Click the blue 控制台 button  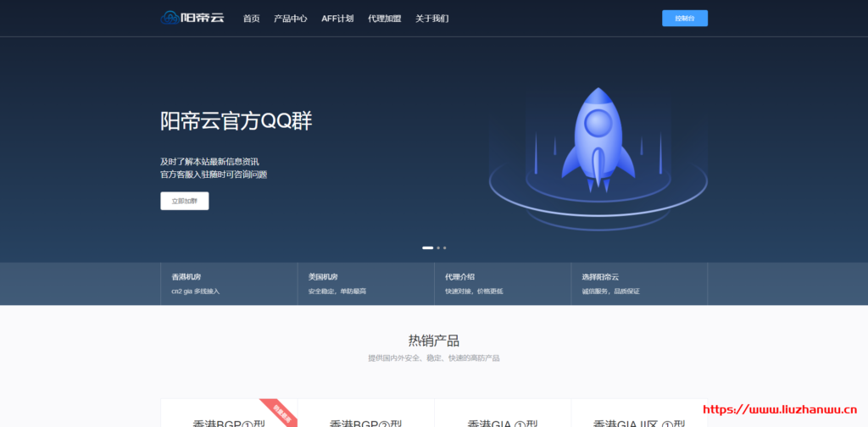coord(684,19)
